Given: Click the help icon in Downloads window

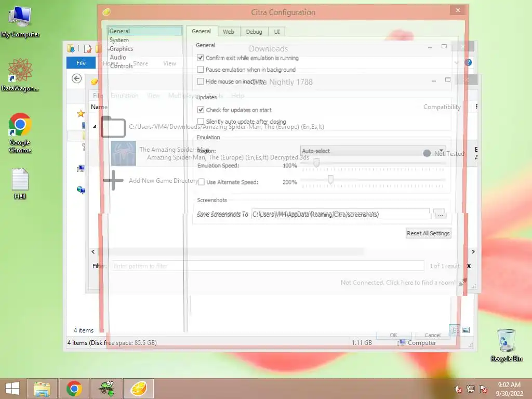Looking at the screenshot, I should coord(468,62).
